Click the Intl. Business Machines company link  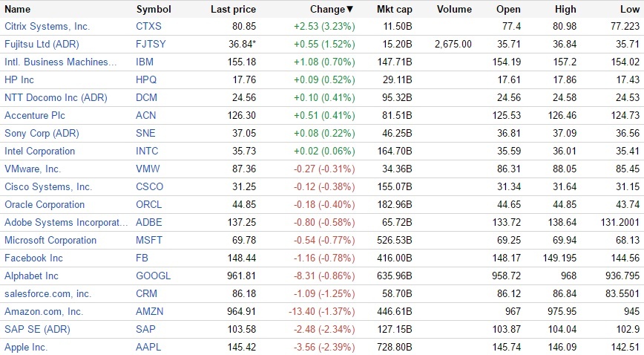pyautogui.click(x=61, y=62)
